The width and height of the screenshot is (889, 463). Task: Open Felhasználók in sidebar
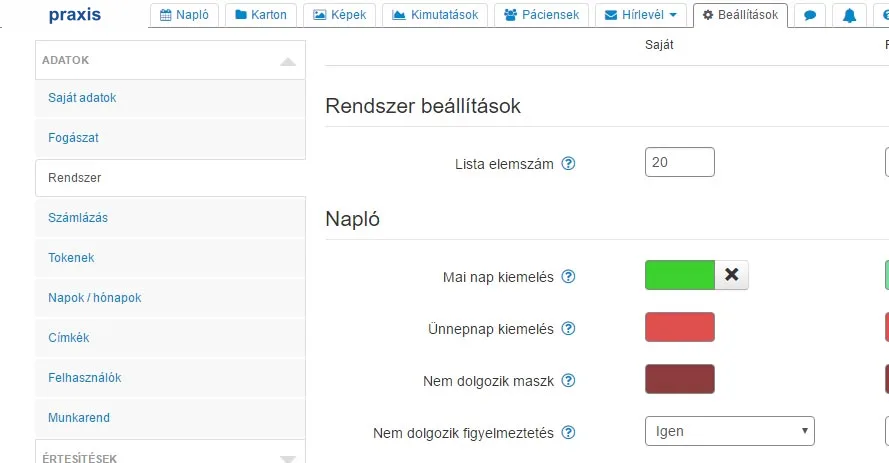click(170, 377)
